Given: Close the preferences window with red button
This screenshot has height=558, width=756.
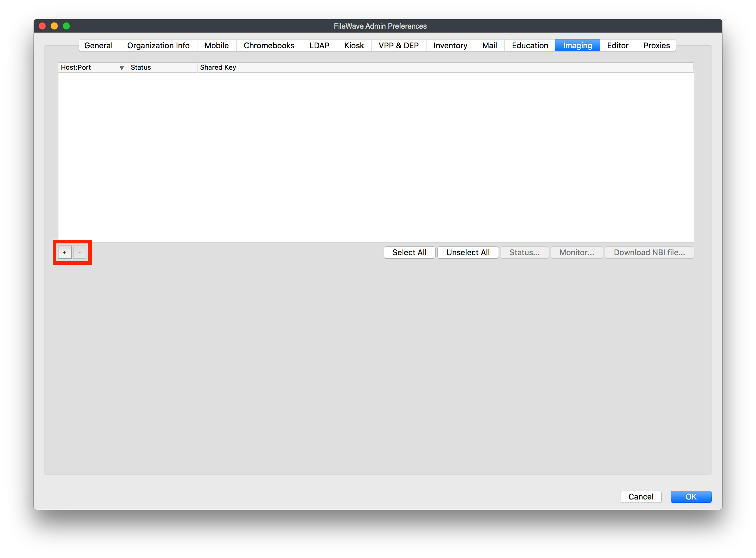Looking at the screenshot, I should (43, 26).
